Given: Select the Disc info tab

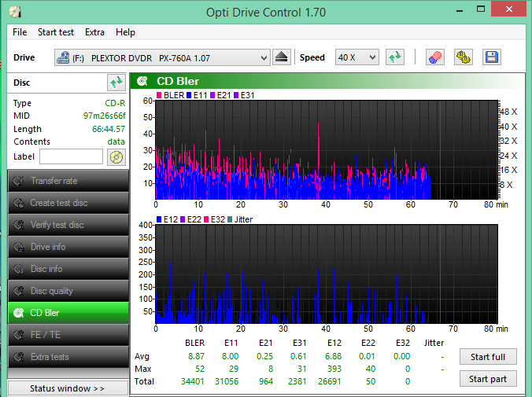Looking at the screenshot, I should pos(68,269).
